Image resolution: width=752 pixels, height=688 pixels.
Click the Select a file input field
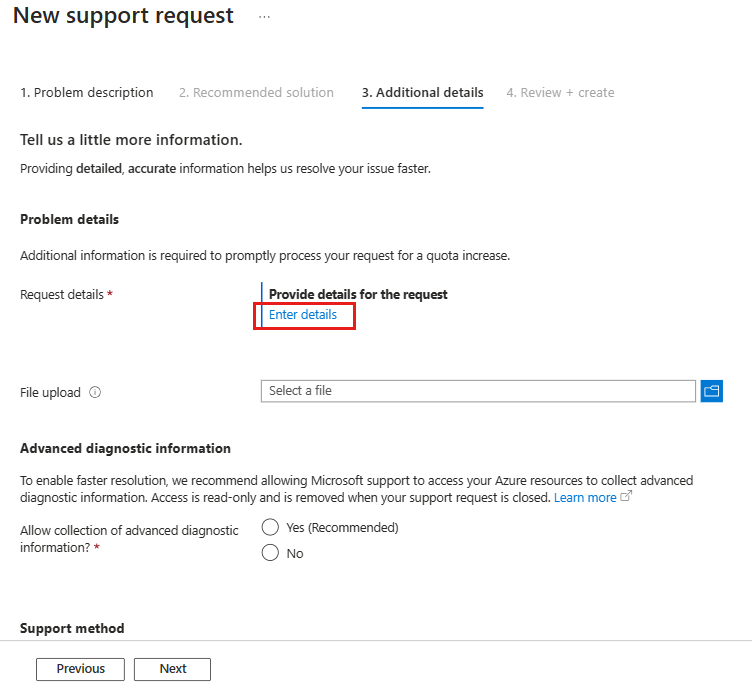coord(478,391)
